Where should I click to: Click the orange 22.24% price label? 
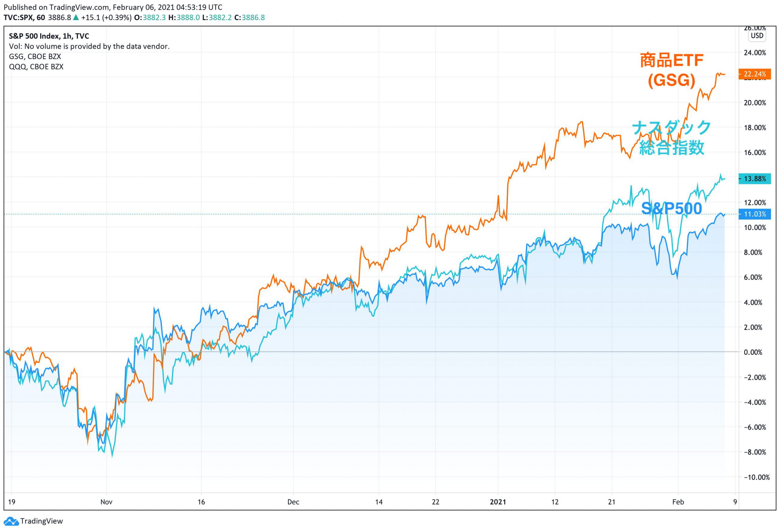(x=754, y=74)
